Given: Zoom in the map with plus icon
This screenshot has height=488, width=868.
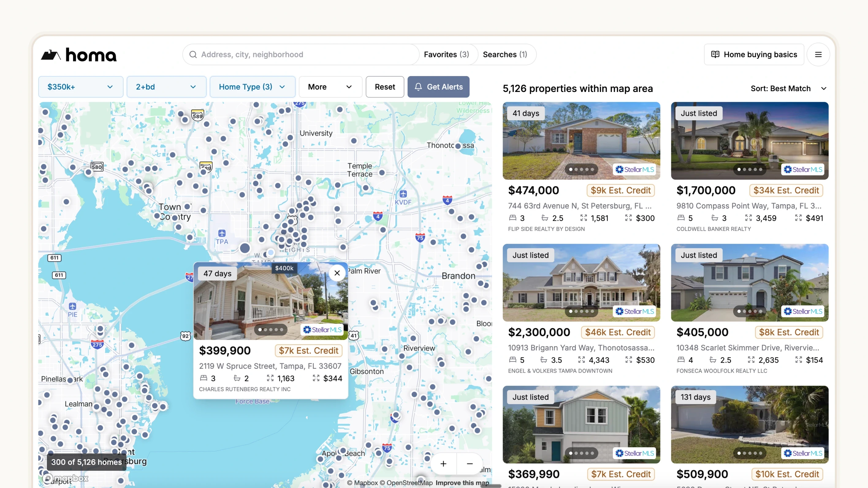Looking at the screenshot, I should click(x=444, y=464).
